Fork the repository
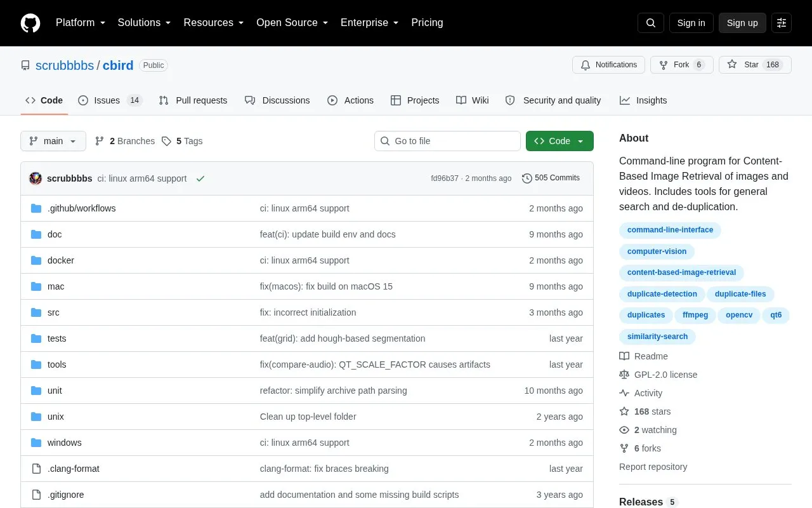812x508 pixels. 682,65
